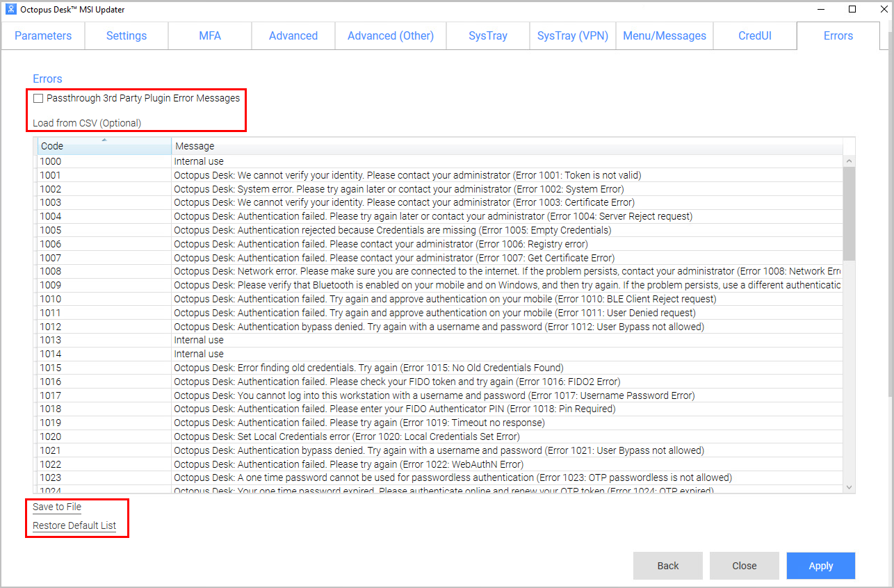Click the error list vertical scrollbar thumb
894x588 pixels.
tap(850, 214)
